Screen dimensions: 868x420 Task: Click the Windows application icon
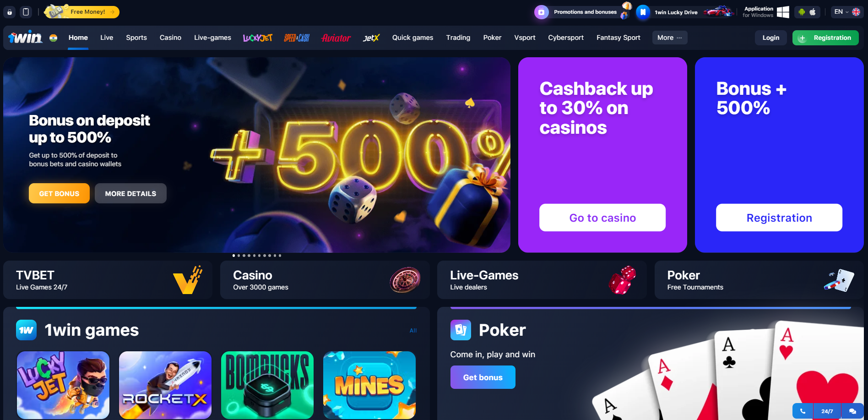(783, 12)
